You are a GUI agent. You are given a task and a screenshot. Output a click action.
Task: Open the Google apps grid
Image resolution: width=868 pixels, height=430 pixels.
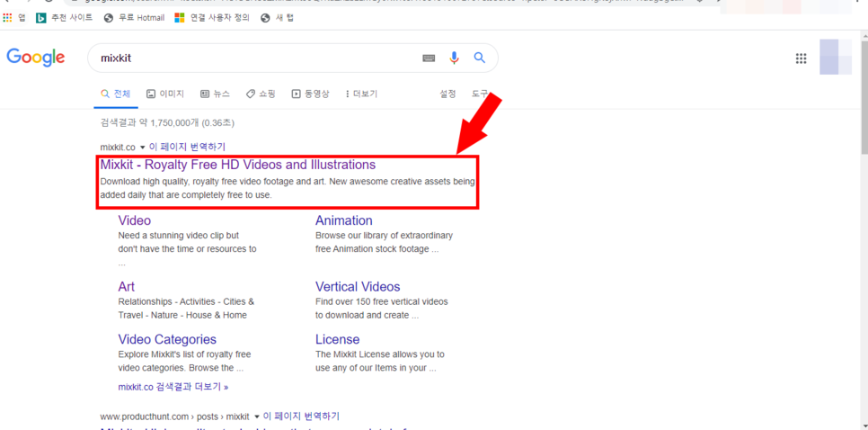click(801, 58)
